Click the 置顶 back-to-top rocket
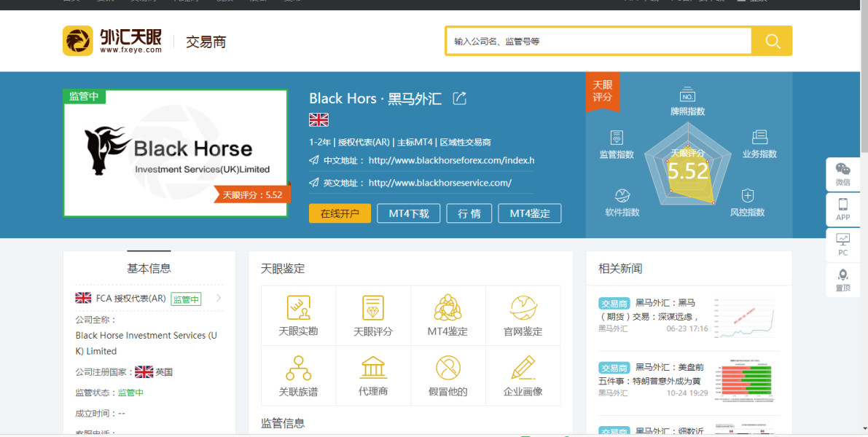 (x=842, y=280)
